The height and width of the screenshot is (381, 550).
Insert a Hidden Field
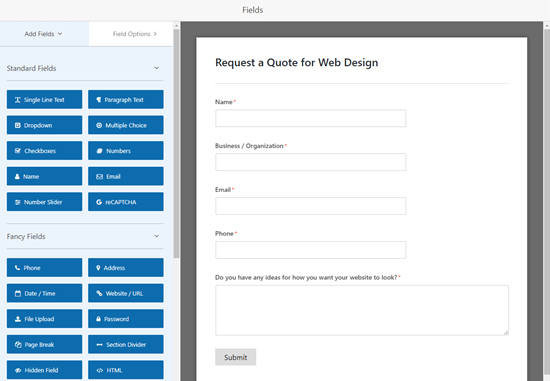44,370
